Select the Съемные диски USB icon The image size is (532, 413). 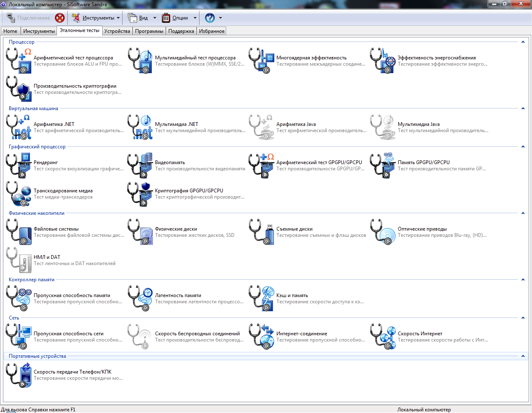[261, 232]
